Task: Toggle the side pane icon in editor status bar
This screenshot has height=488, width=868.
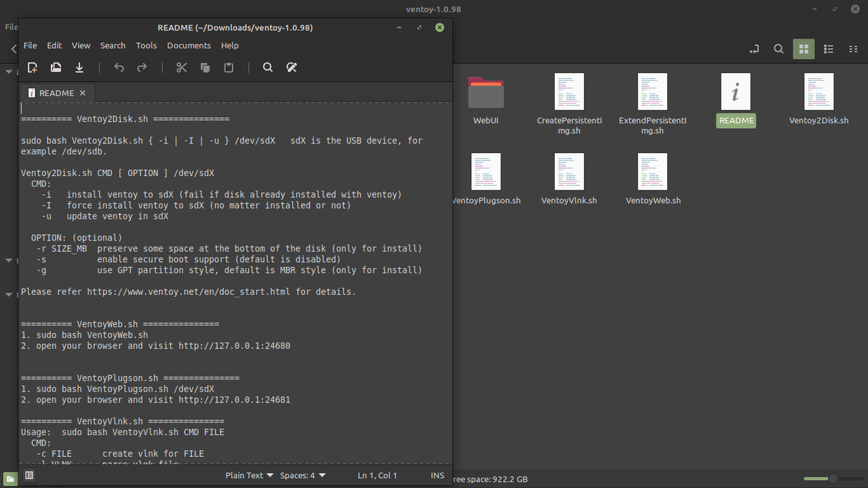Action: click(x=29, y=475)
